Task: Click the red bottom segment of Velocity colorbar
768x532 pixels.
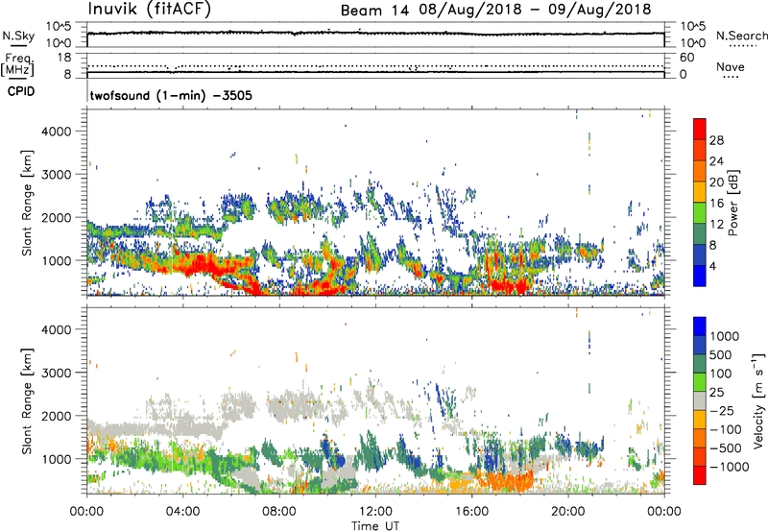Action: tap(700, 475)
